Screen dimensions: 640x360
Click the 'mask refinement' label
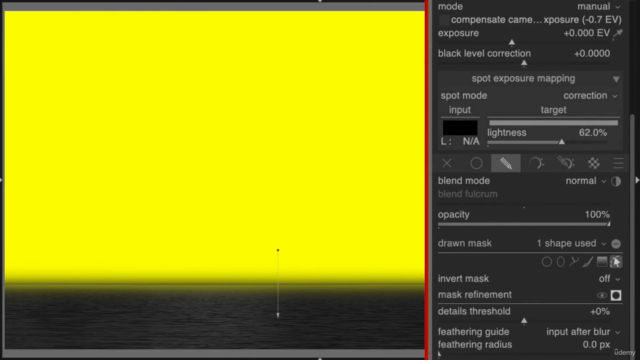click(475, 295)
